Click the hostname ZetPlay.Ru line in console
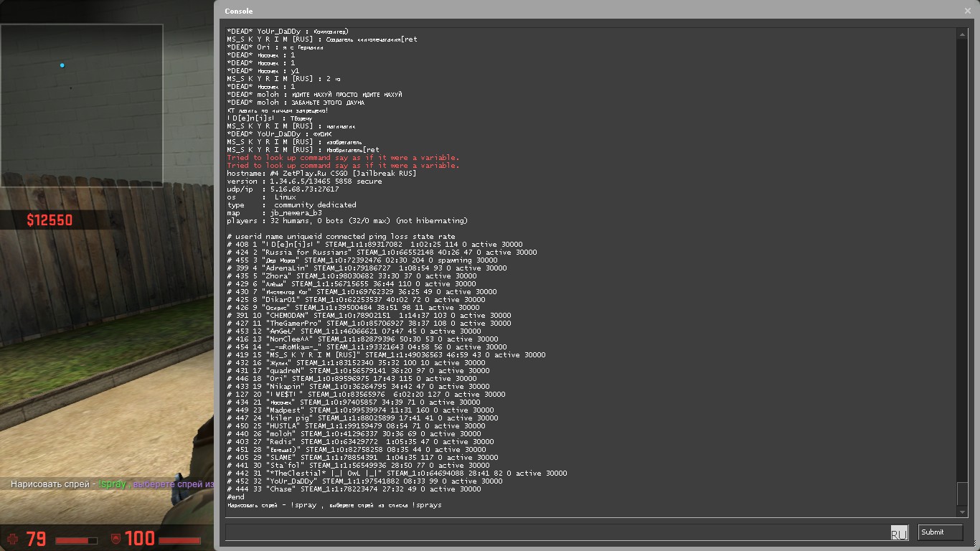This screenshot has width=980, height=551. coord(321,174)
